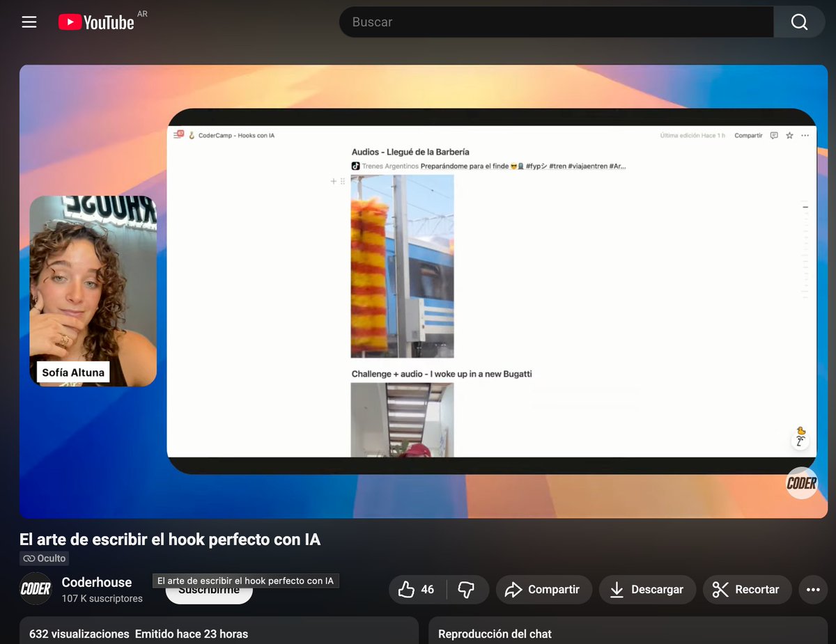Click the video title text
This screenshot has width=836, height=644.
coord(170,540)
